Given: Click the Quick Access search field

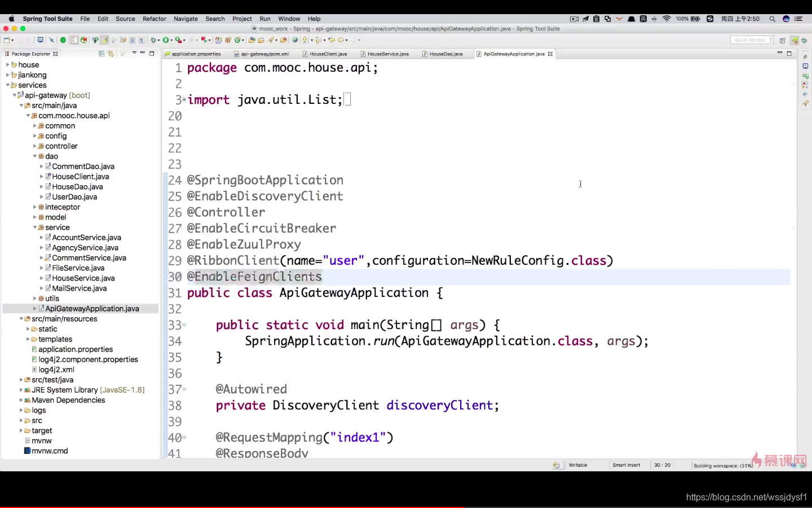Looking at the screenshot, I should (750, 40).
